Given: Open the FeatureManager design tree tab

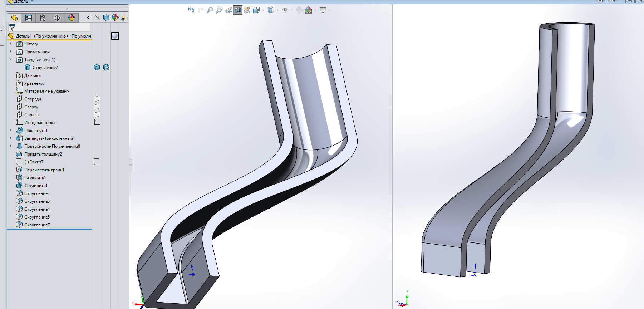Looking at the screenshot, I should pyautogui.click(x=14, y=18).
